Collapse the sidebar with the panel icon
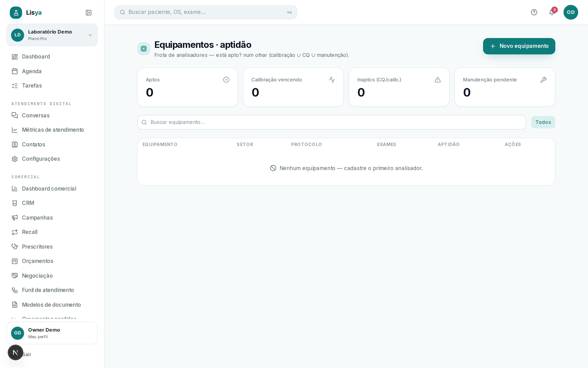This screenshot has width=588, height=368. tap(88, 13)
